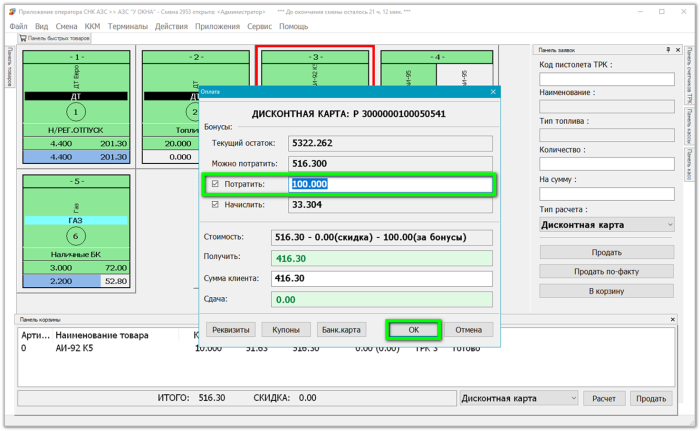The width and height of the screenshot is (700, 431).
Task: Click the Текущий остаток value 5322.262
Action: click(390, 143)
